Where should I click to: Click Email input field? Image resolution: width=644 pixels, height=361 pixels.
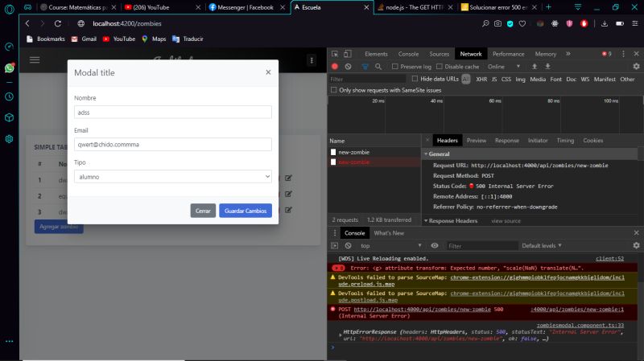tap(173, 145)
